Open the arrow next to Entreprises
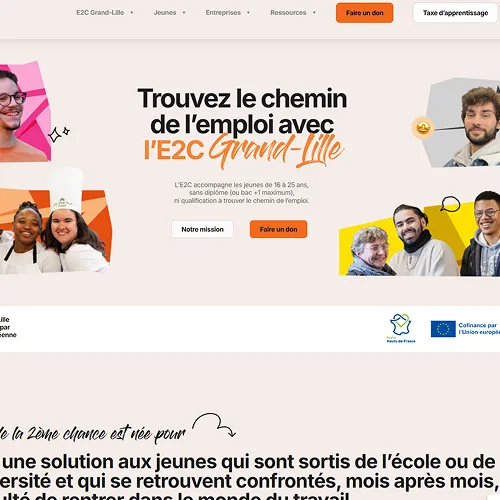 tap(248, 13)
